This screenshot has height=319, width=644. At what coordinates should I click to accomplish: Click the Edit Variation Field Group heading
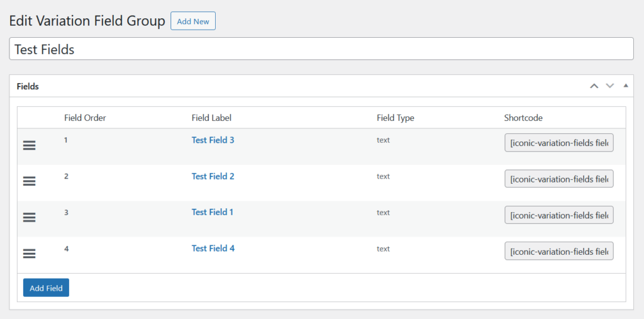[x=87, y=21]
